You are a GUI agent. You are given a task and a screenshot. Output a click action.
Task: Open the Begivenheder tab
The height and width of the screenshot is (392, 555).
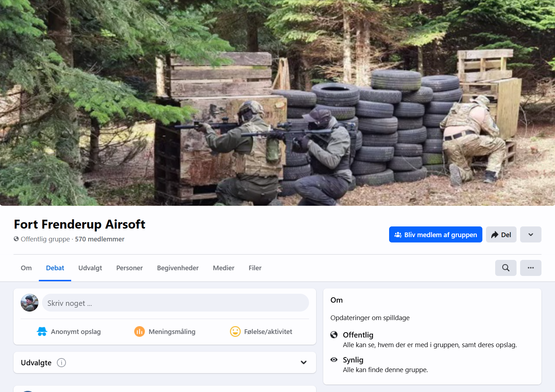pos(178,268)
